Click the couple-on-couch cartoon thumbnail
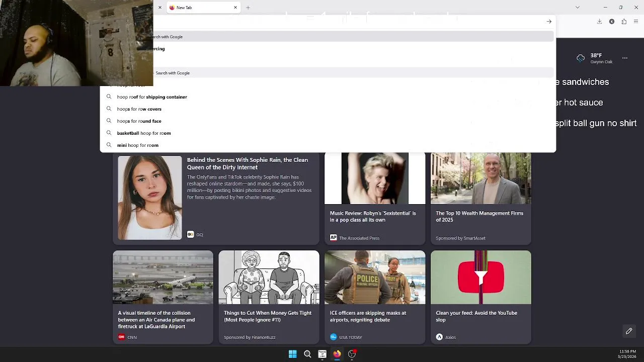The width and height of the screenshot is (644, 362). (x=269, y=278)
